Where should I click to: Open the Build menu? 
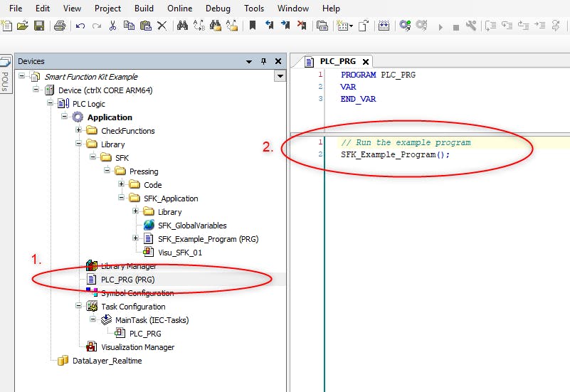click(x=144, y=8)
